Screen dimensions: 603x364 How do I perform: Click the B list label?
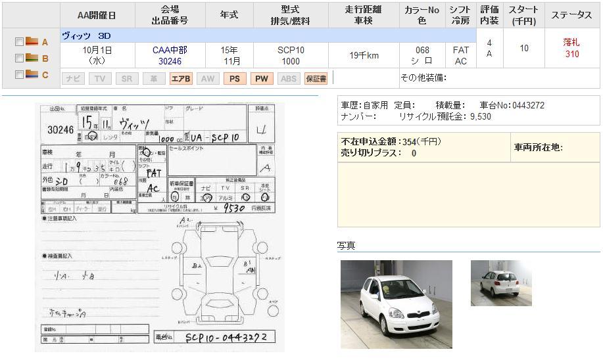coord(45,58)
